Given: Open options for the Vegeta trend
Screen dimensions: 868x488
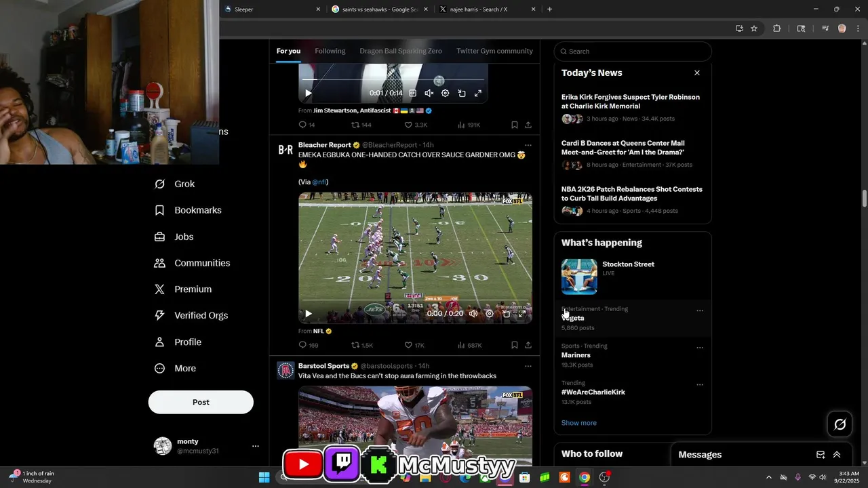Looking at the screenshot, I should click(700, 310).
